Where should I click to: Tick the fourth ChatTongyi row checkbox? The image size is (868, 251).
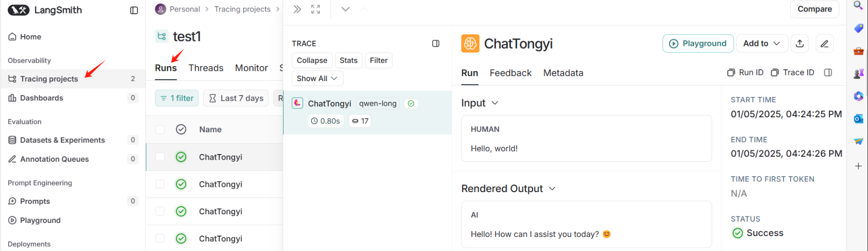coord(160,238)
